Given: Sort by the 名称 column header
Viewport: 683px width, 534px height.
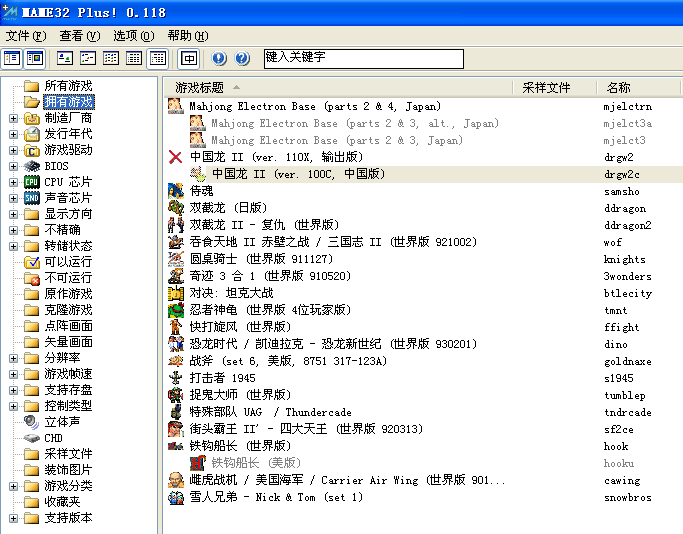Looking at the screenshot, I should (x=638, y=88).
